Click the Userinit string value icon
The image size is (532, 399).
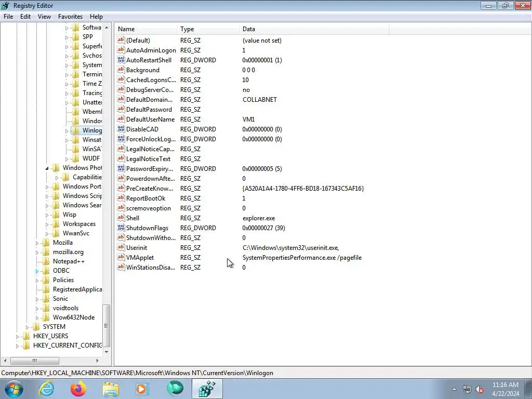coord(121,247)
